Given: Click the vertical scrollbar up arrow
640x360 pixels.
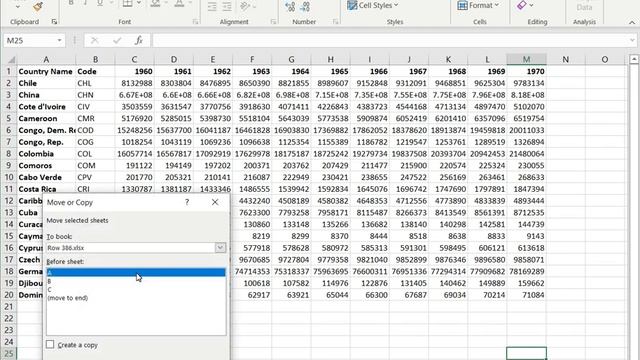Looking at the screenshot, I should [x=634, y=60].
